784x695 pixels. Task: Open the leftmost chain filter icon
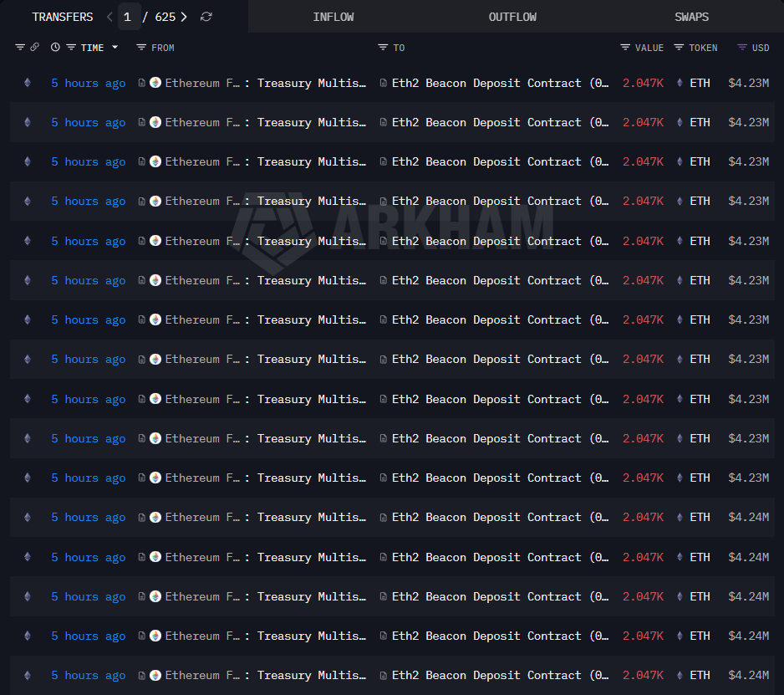(20, 48)
